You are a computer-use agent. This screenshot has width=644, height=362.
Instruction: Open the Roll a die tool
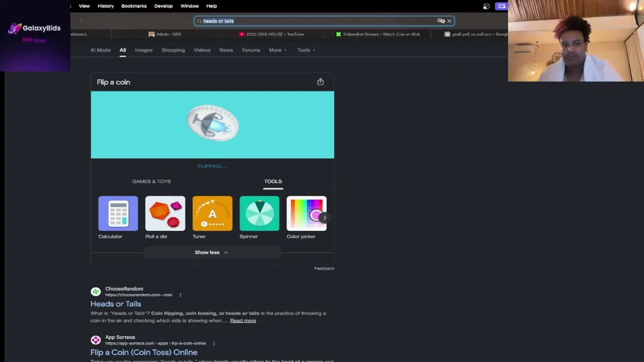(x=165, y=217)
